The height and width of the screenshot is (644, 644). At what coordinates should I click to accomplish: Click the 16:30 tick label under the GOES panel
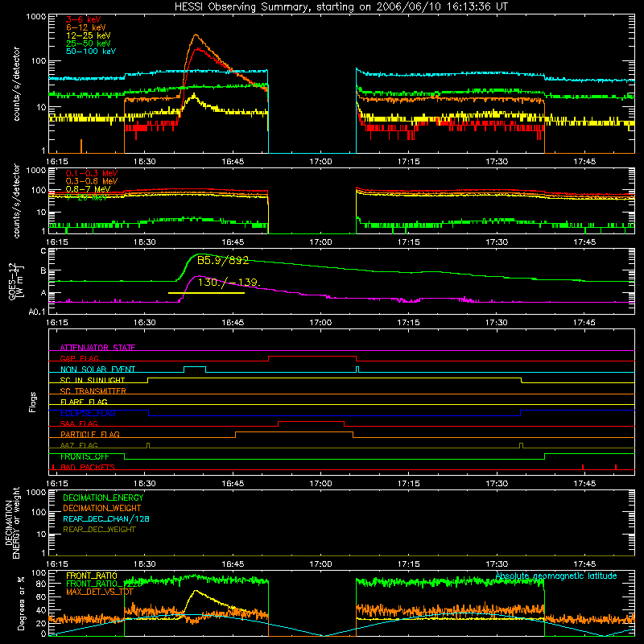(145, 323)
